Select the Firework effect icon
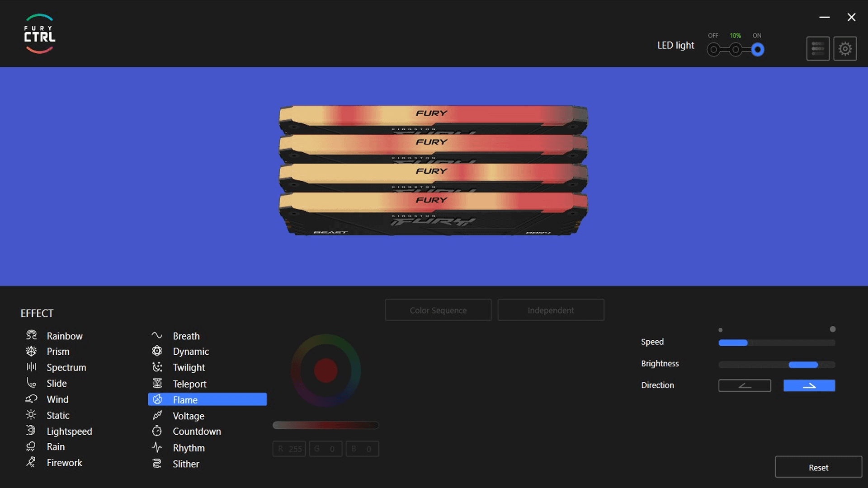Screen dimensions: 868x488 (31, 463)
